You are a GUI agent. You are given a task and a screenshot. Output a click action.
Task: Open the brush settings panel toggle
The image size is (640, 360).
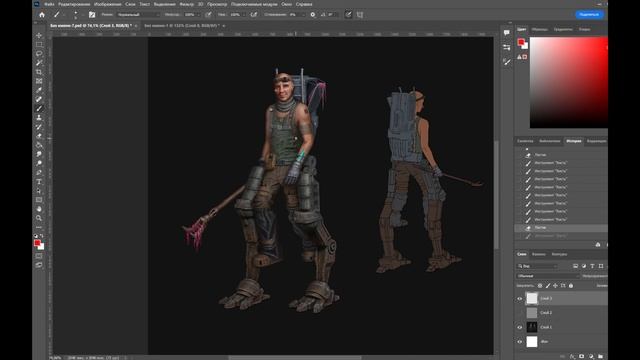92,15
